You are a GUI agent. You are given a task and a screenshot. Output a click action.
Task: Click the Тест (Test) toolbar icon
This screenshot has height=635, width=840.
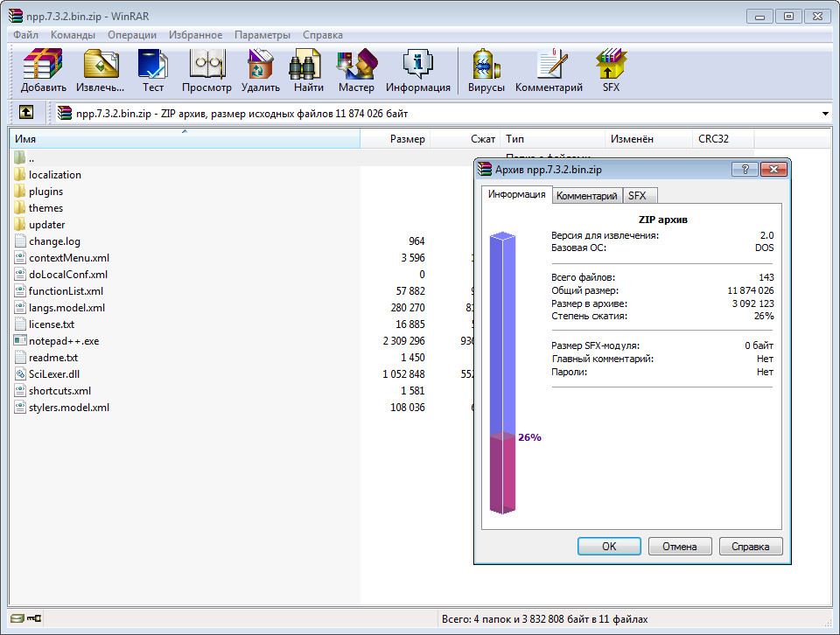pyautogui.click(x=153, y=71)
